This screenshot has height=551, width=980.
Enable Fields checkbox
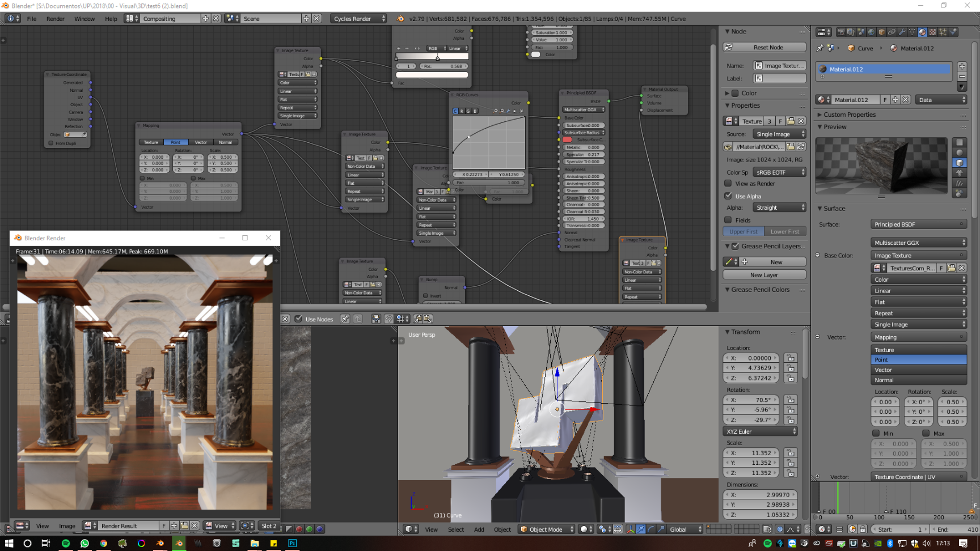point(728,220)
